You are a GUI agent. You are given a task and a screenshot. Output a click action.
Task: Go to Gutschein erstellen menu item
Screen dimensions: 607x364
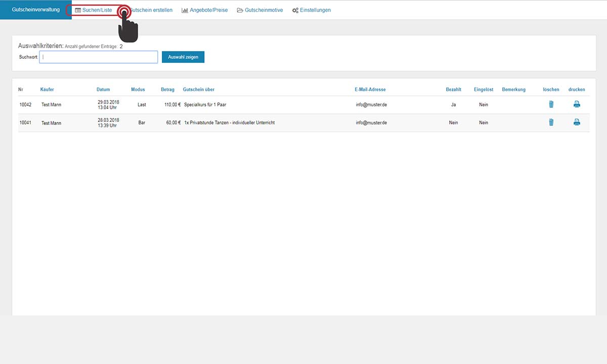(x=152, y=10)
